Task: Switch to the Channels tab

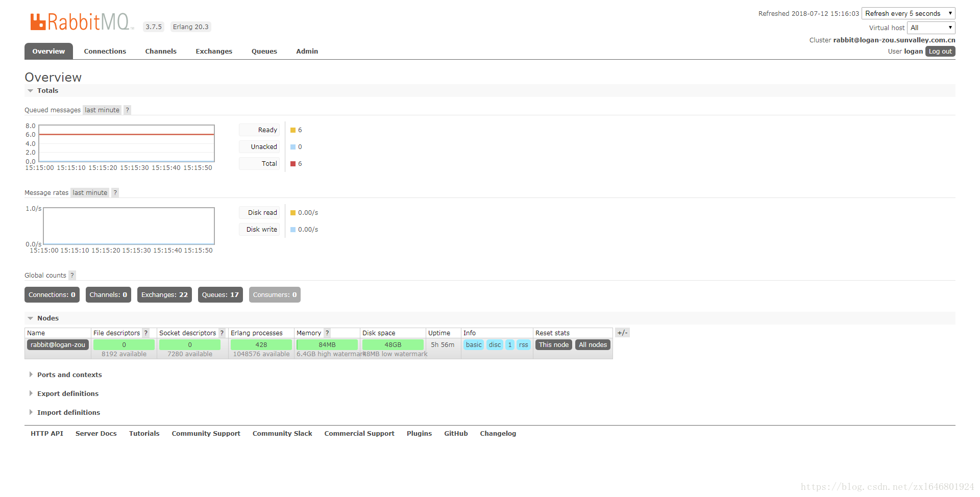Action: pos(161,51)
